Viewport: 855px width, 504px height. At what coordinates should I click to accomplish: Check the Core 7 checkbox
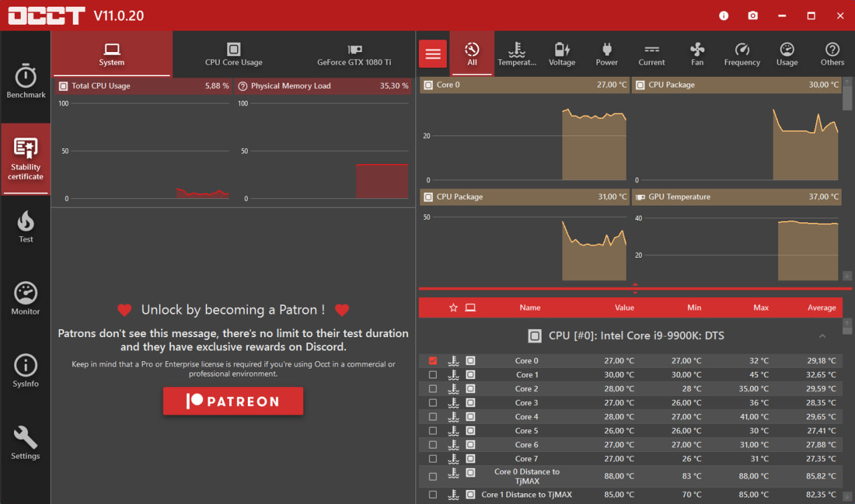point(433,459)
